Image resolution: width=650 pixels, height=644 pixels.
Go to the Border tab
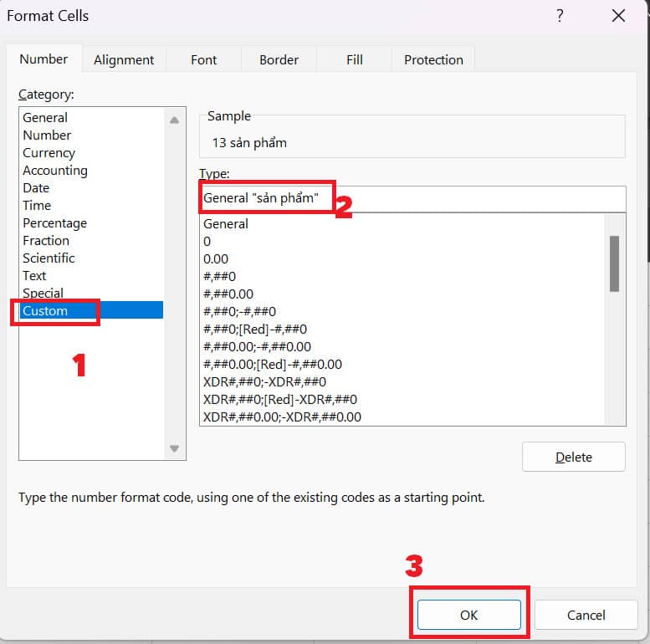[279, 60]
